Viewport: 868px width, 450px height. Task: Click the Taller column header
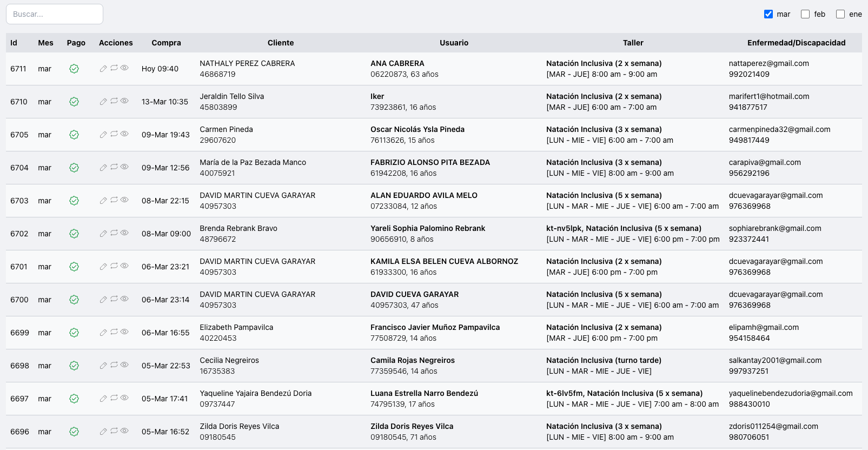pyautogui.click(x=633, y=43)
